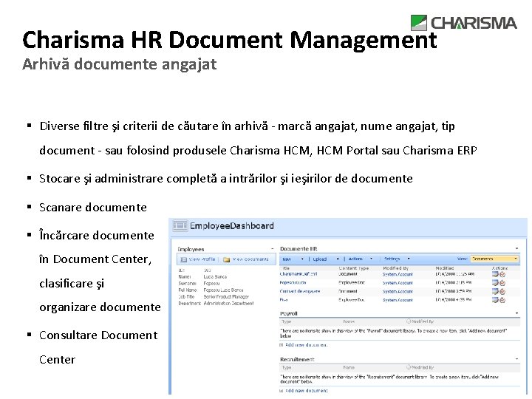Click System Account in CharismaHR xml row

pyautogui.click(x=398, y=274)
